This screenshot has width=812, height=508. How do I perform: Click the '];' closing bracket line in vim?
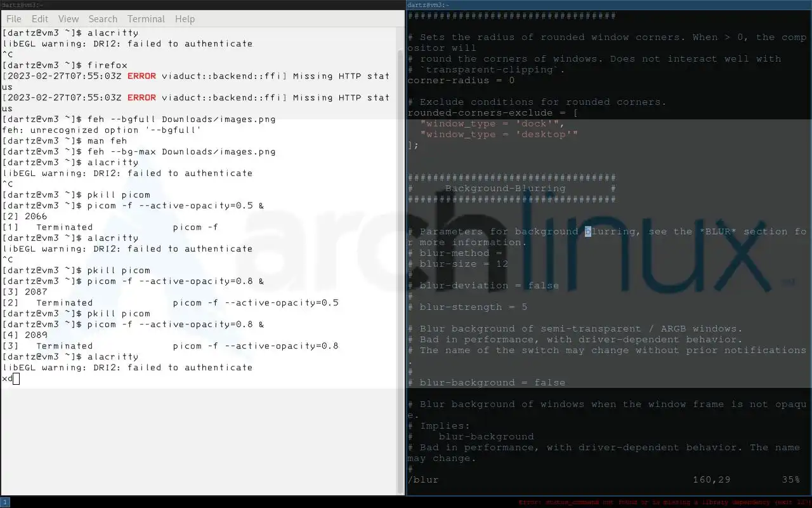click(x=414, y=145)
